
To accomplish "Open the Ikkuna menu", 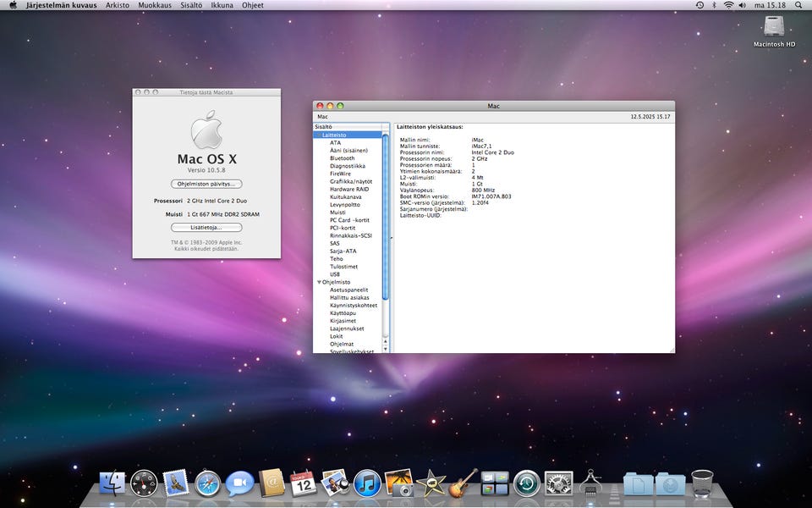I will 222,5.
